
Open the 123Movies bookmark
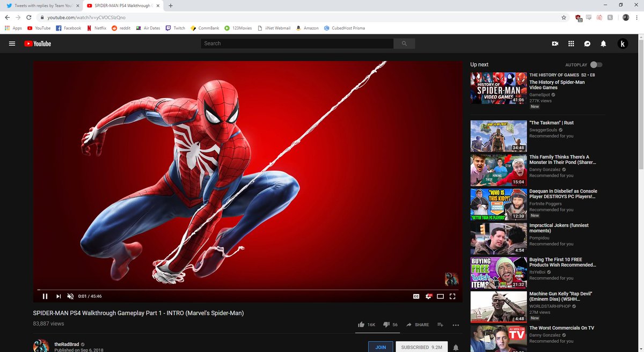(x=239, y=28)
